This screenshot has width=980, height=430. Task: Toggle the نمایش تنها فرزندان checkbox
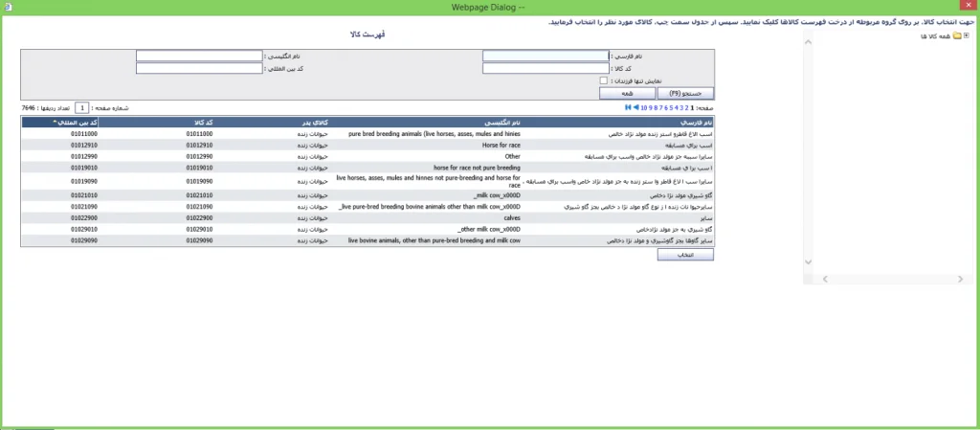603,80
